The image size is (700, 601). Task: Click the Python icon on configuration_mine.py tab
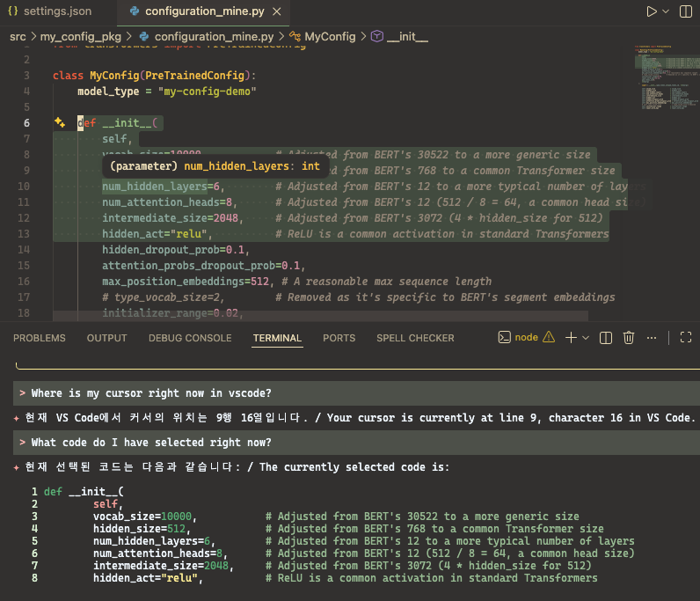134,11
